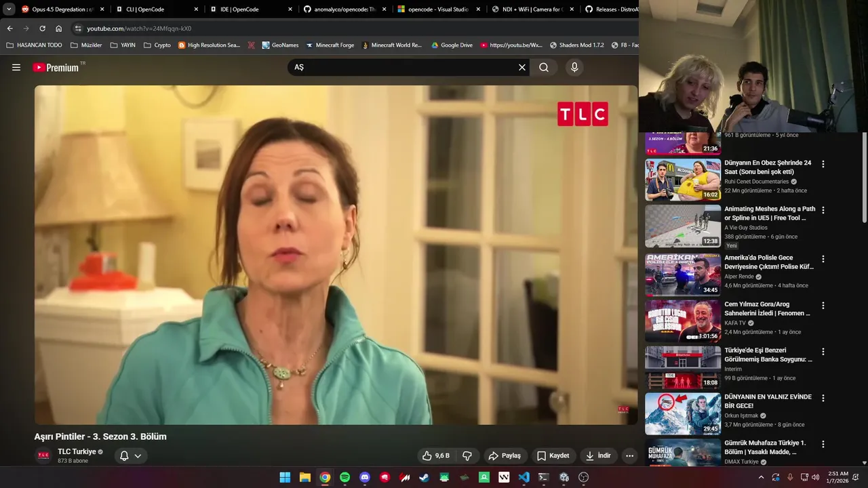Open options for Animating Meshes Along a Path

823,210
